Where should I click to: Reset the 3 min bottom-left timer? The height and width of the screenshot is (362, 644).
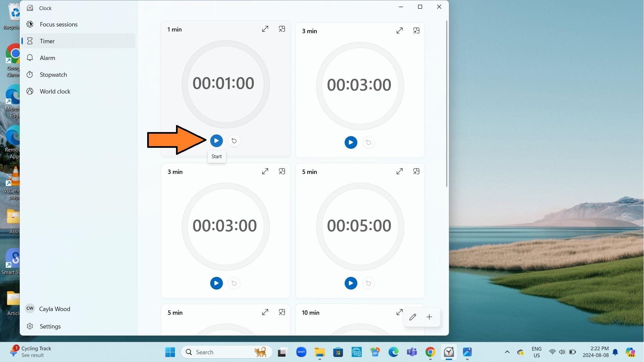coord(234,283)
